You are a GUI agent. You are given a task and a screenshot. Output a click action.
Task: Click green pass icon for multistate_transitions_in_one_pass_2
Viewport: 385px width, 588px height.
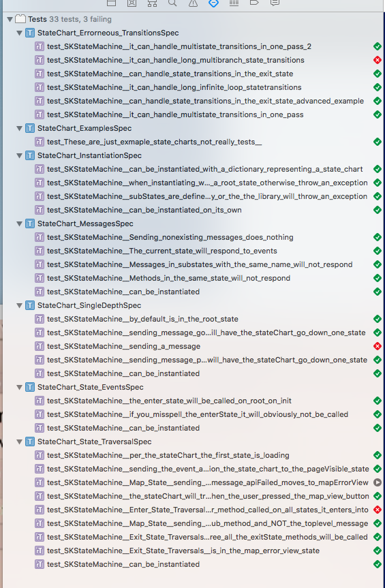click(x=378, y=46)
